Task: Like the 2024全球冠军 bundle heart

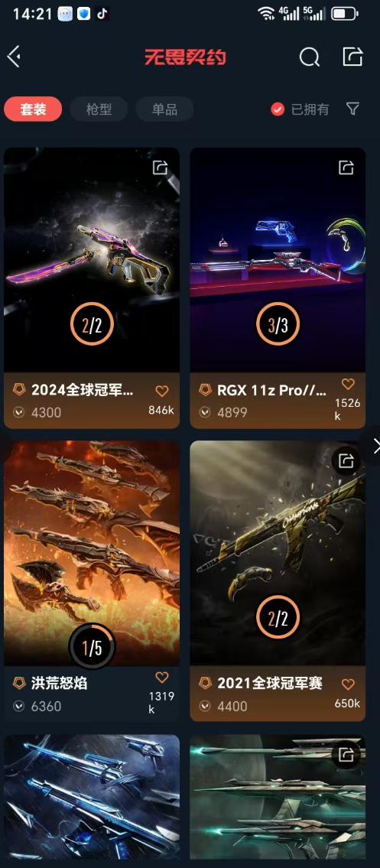Action: [x=161, y=392]
